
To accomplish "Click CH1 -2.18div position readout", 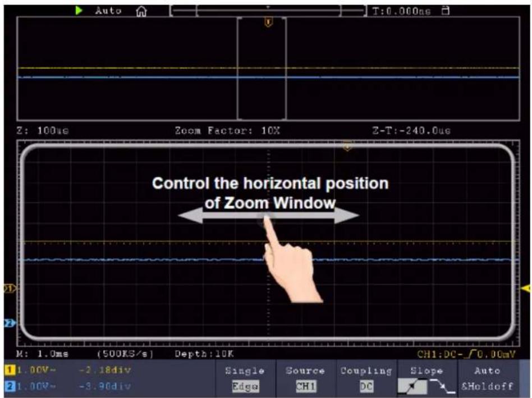I will tap(105, 370).
